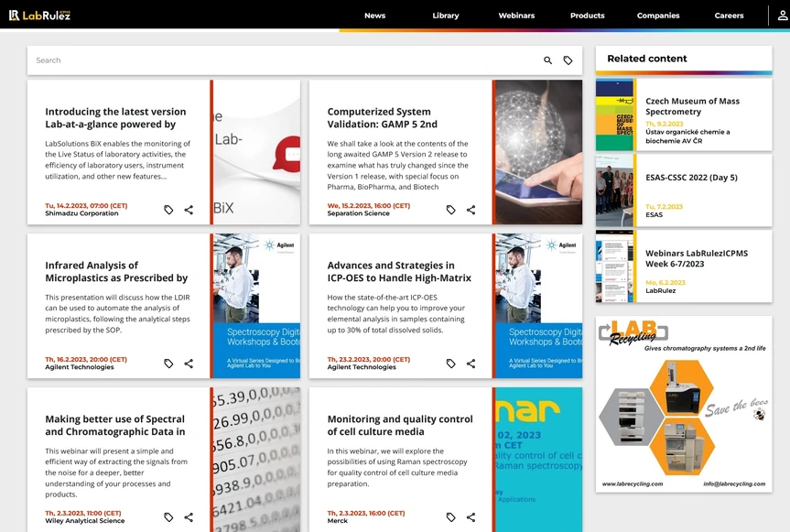This screenshot has height=532, width=790.
Task: Click the ESAS-CSSC group photo thumbnail
Action: pos(614,190)
